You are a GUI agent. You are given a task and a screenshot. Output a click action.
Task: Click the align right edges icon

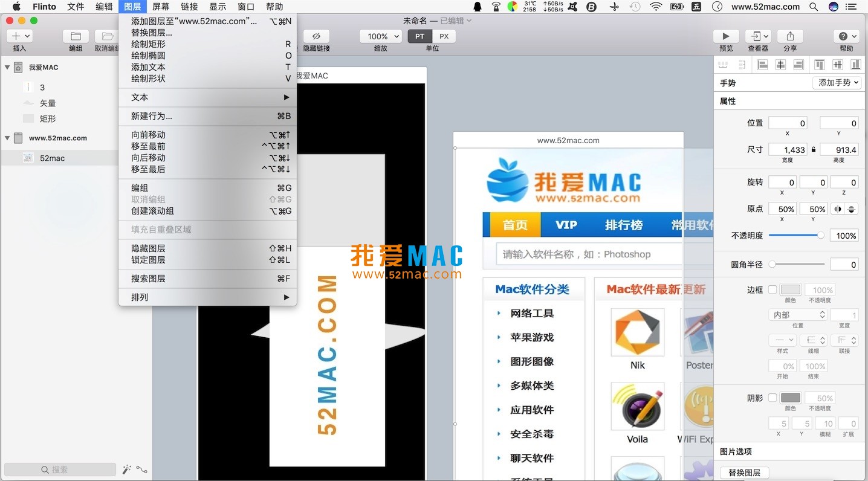(x=798, y=65)
